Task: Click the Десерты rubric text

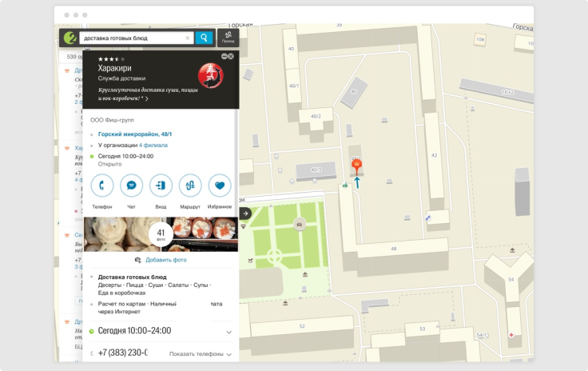Action: point(109,285)
